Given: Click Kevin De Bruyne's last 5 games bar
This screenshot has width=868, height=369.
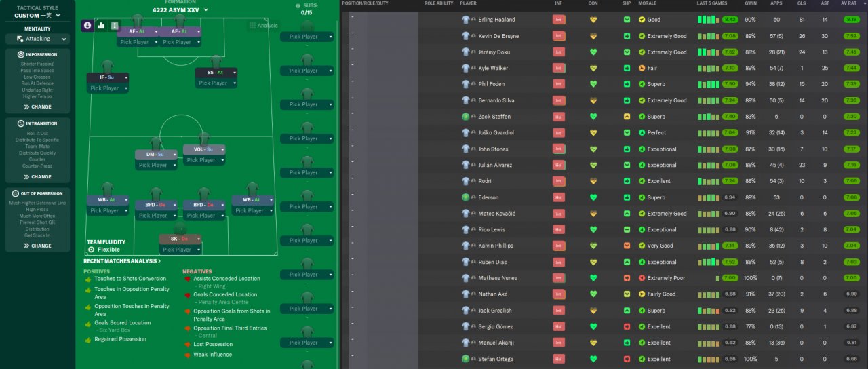Looking at the screenshot, I should point(717,36).
